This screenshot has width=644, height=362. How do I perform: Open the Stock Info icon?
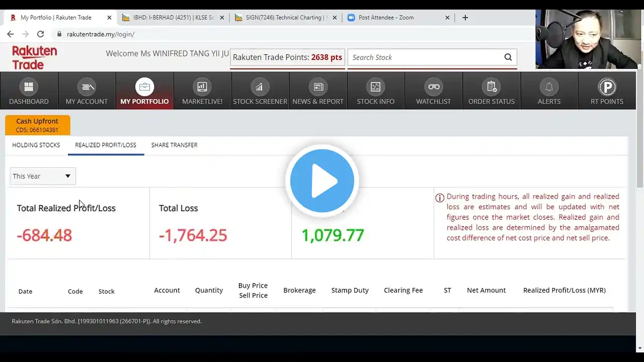point(375,87)
